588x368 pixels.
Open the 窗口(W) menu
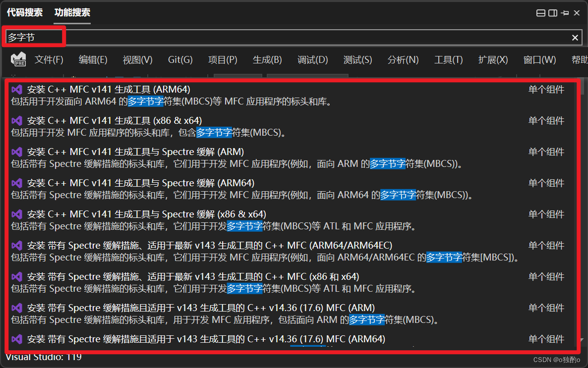pos(539,59)
